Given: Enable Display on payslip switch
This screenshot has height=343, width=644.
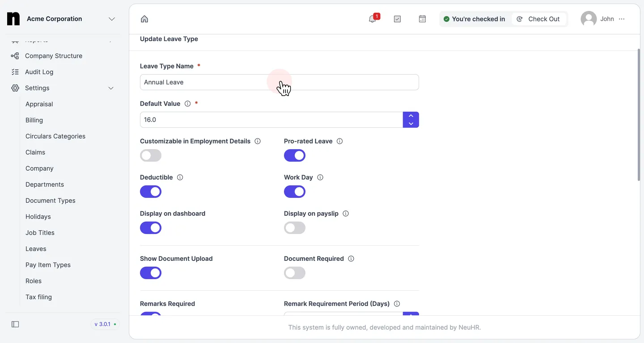Looking at the screenshot, I should pyautogui.click(x=295, y=228).
